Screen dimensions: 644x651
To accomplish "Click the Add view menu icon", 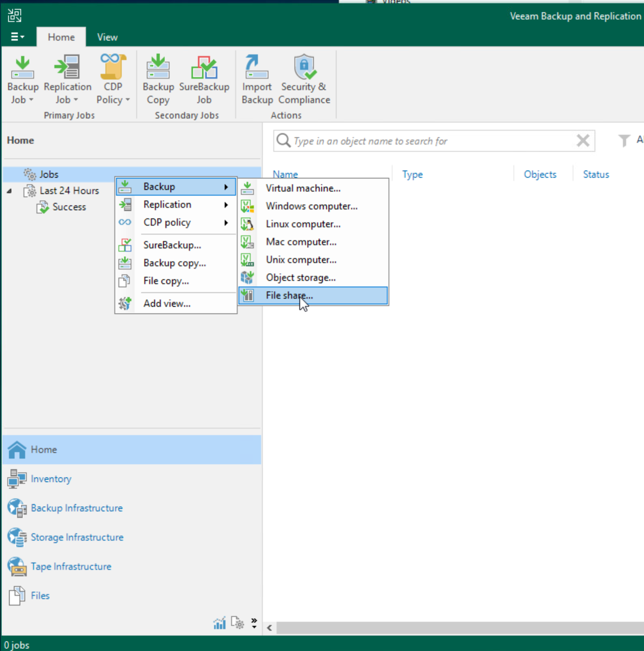I will (125, 303).
